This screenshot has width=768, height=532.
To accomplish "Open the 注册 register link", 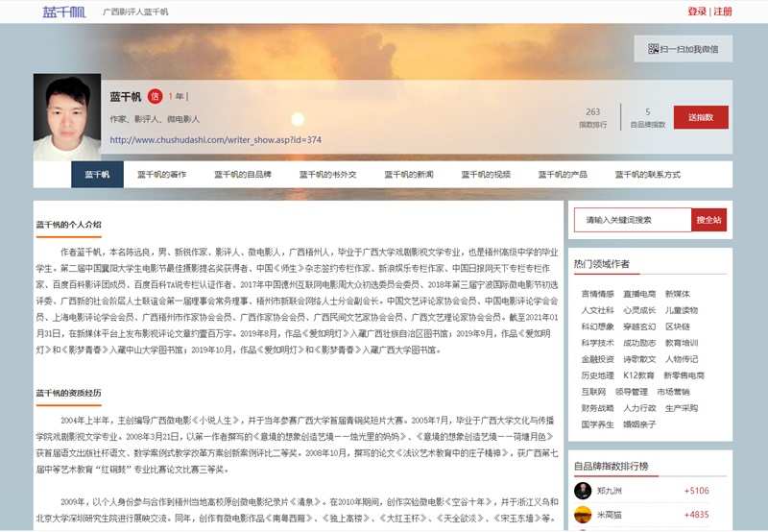I will pos(723,12).
